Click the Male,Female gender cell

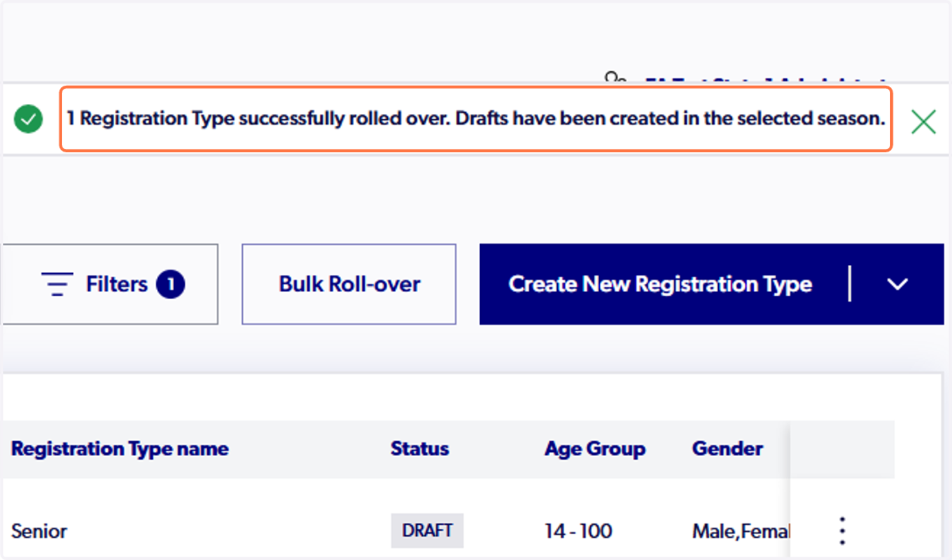(741, 531)
